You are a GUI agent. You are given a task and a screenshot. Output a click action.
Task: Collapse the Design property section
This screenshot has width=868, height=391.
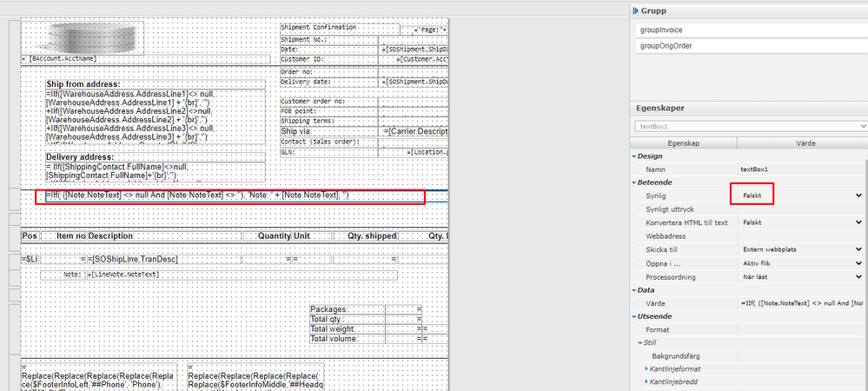[x=634, y=156]
